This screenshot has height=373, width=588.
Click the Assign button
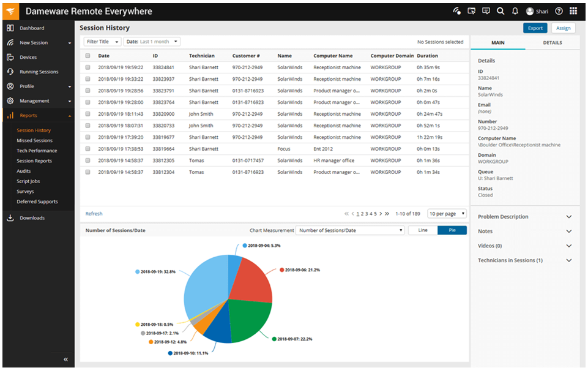(564, 28)
